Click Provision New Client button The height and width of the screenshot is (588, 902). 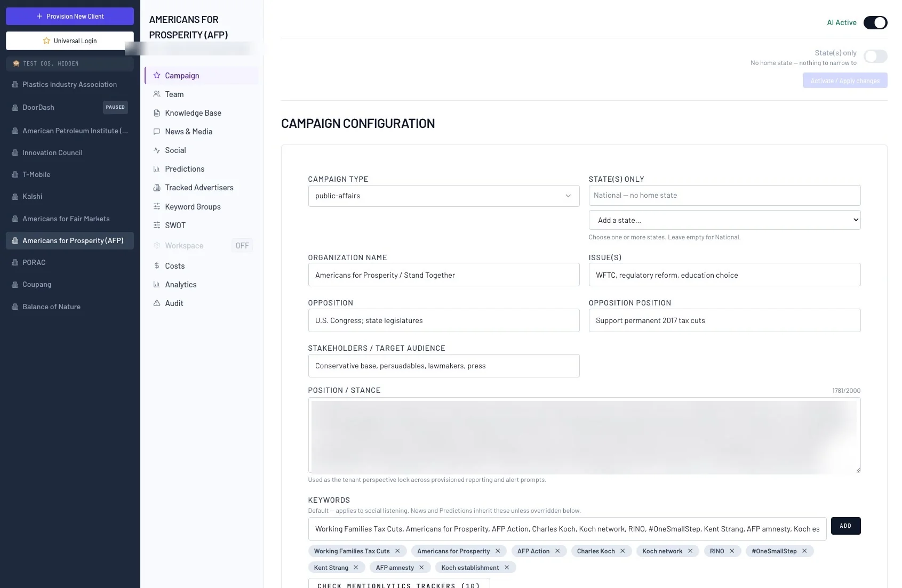click(70, 17)
